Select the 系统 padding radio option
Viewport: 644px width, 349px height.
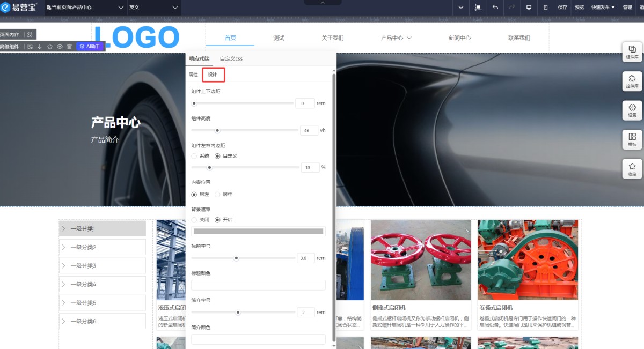(x=194, y=156)
